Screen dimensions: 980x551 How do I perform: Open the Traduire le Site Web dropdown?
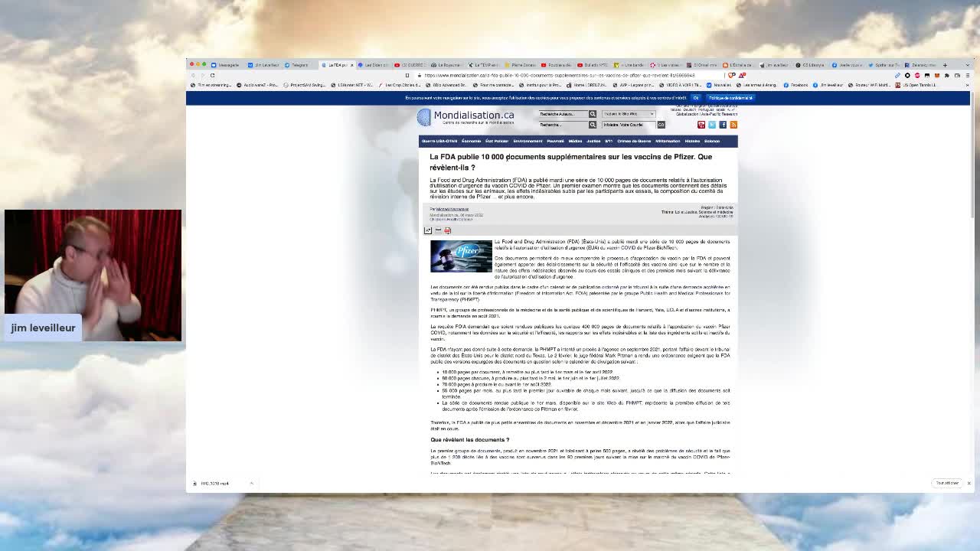[x=628, y=114]
